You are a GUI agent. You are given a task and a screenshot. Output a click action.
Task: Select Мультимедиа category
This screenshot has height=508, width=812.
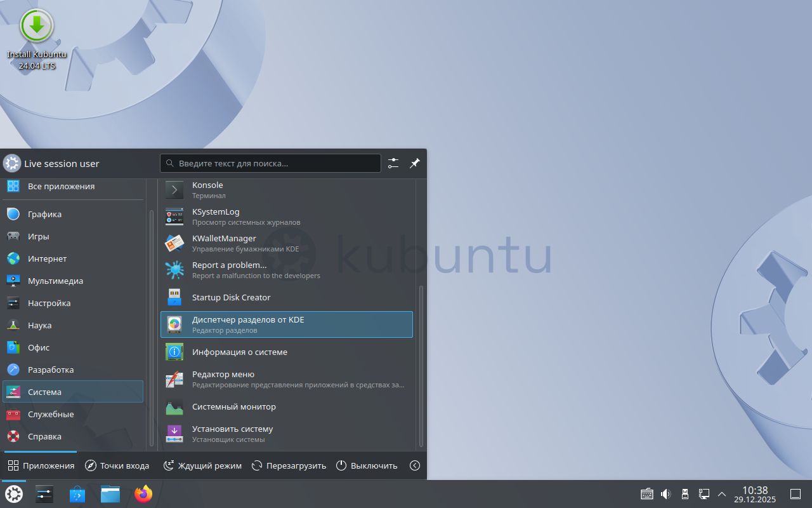[x=73, y=281]
